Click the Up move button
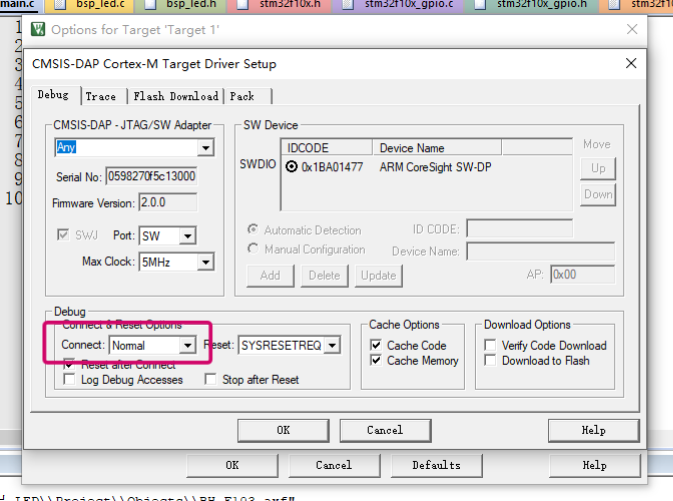 [x=598, y=168]
